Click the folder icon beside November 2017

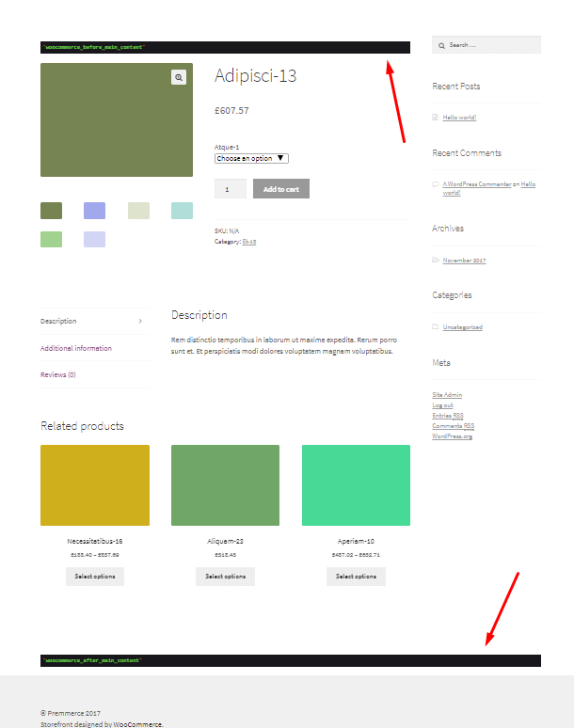click(435, 260)
